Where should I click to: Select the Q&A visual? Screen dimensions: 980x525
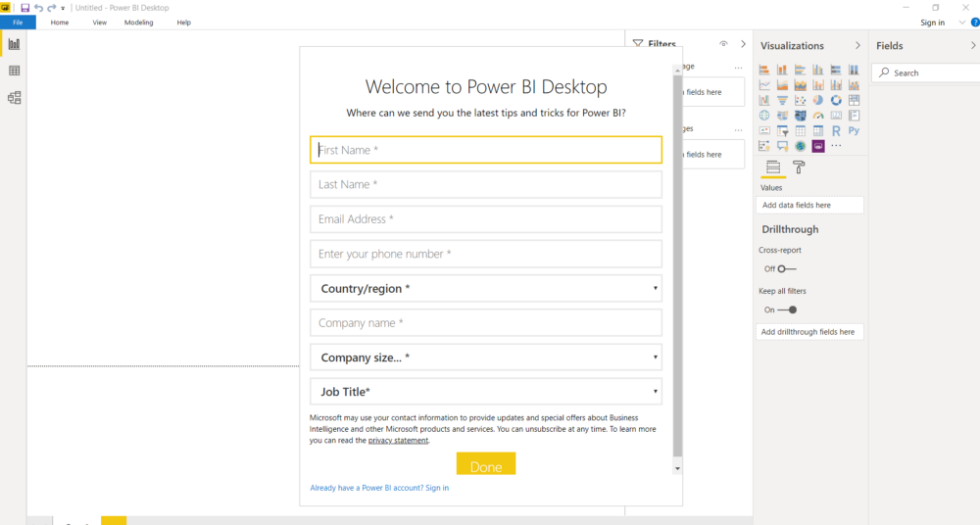pos(782,146)
